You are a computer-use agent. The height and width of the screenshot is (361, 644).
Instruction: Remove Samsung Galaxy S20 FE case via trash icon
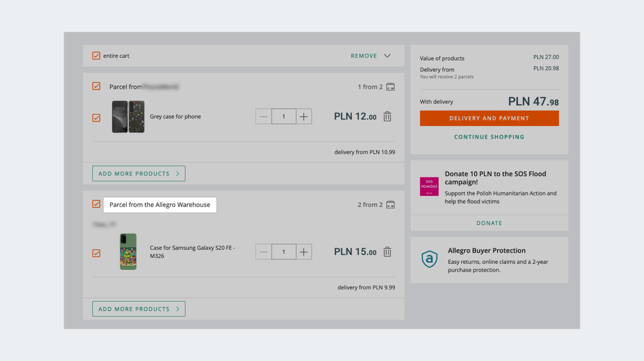387,252
